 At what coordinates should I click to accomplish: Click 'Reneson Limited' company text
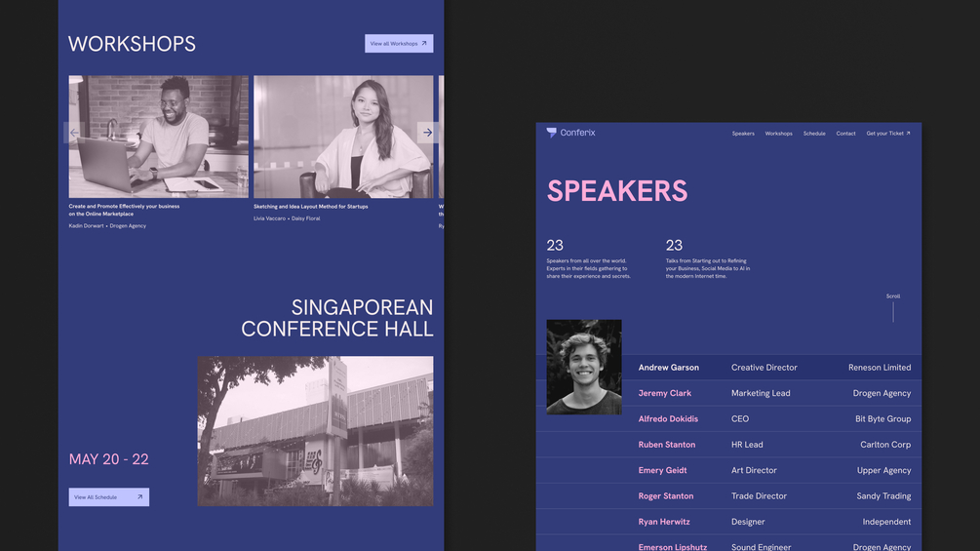[880, 368]
